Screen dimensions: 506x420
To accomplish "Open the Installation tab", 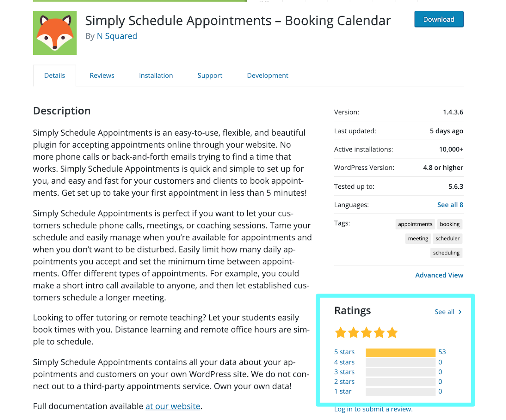I will click(156, 76).
